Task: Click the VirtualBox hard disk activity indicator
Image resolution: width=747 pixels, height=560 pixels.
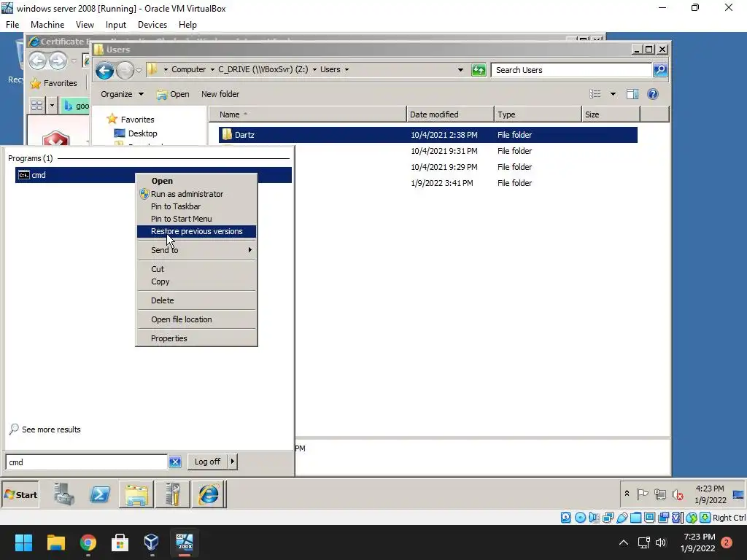Action: (x=565, y=518)
